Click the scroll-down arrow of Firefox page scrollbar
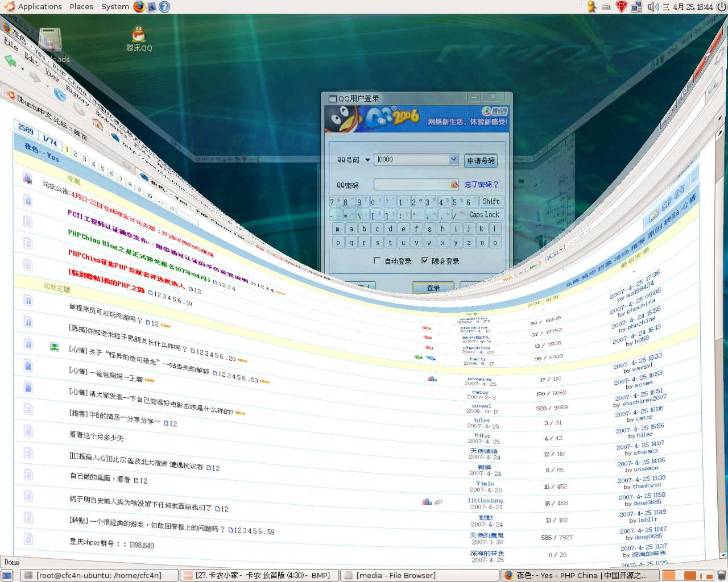The image size is (728, 582). 723,555
